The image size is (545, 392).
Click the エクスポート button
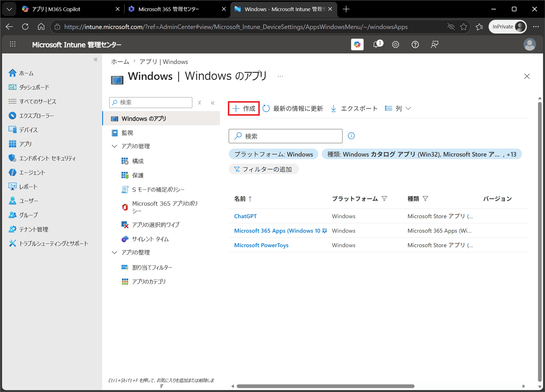354,108
